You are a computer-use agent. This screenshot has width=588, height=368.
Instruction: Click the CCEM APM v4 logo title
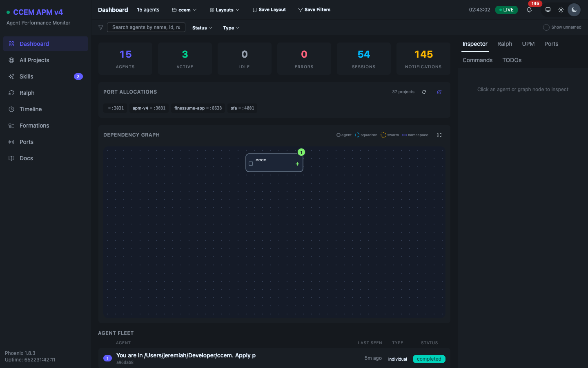(38, 12)
